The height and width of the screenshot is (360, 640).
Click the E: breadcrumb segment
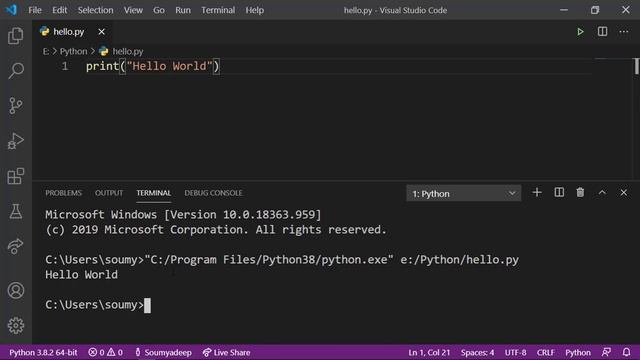coord(46,51)
